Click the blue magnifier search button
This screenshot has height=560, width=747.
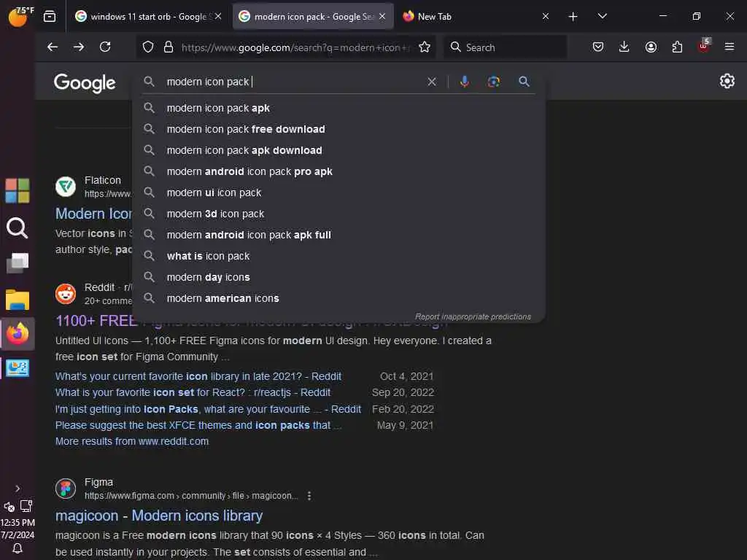[x=524, y=82]
